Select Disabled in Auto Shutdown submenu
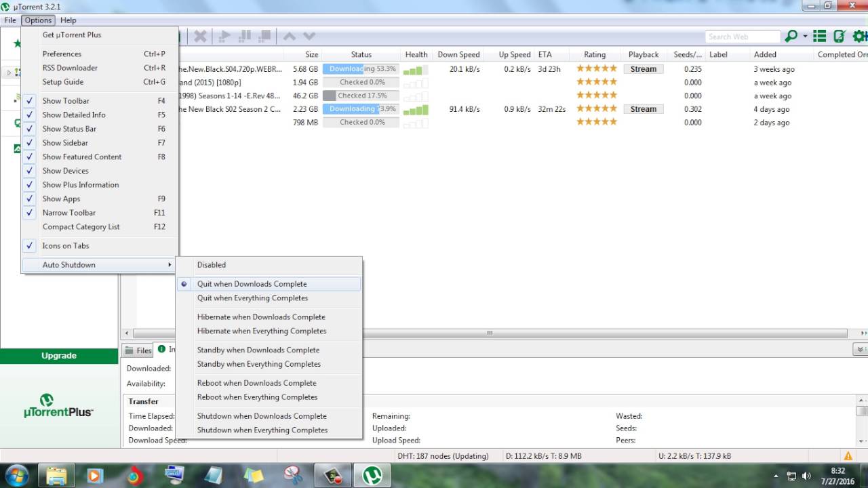Screen dimensions: 868x488 tap(269, 265)
